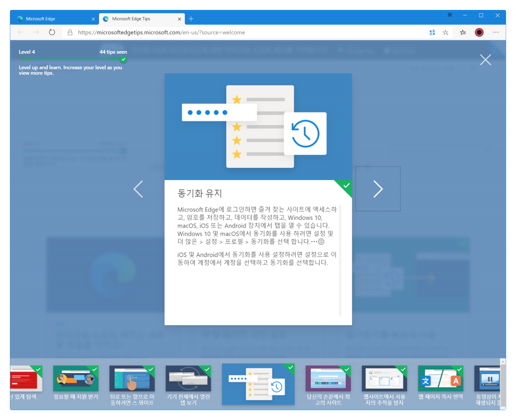This screenshot has width=516, height=420.
Task: Click the '동기화 유지' tip heading
Action: click(x=200, y=193)
